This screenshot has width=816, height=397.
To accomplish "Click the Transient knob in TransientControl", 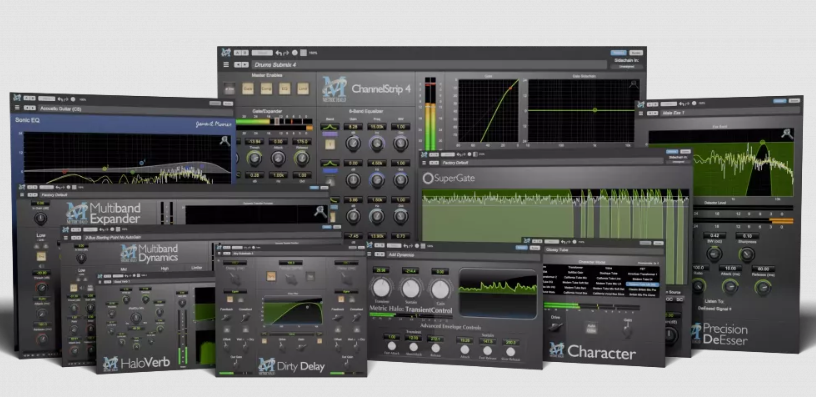I will (381, 288).
